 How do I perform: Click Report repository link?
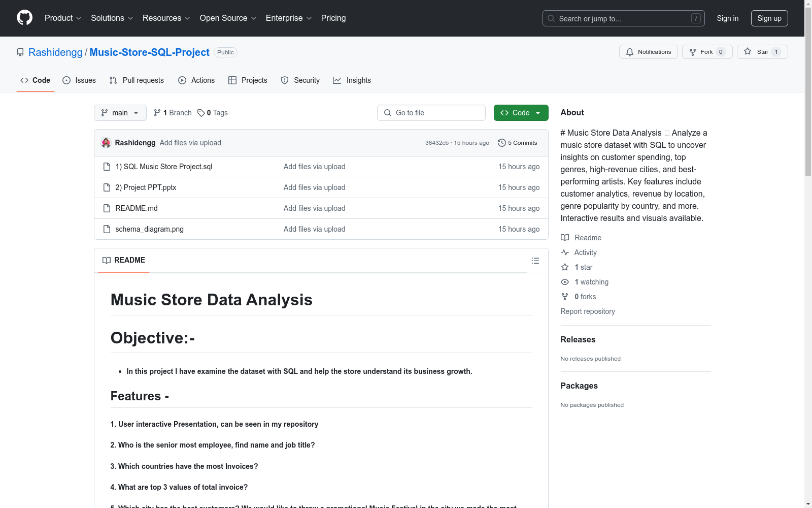point(588,311)
